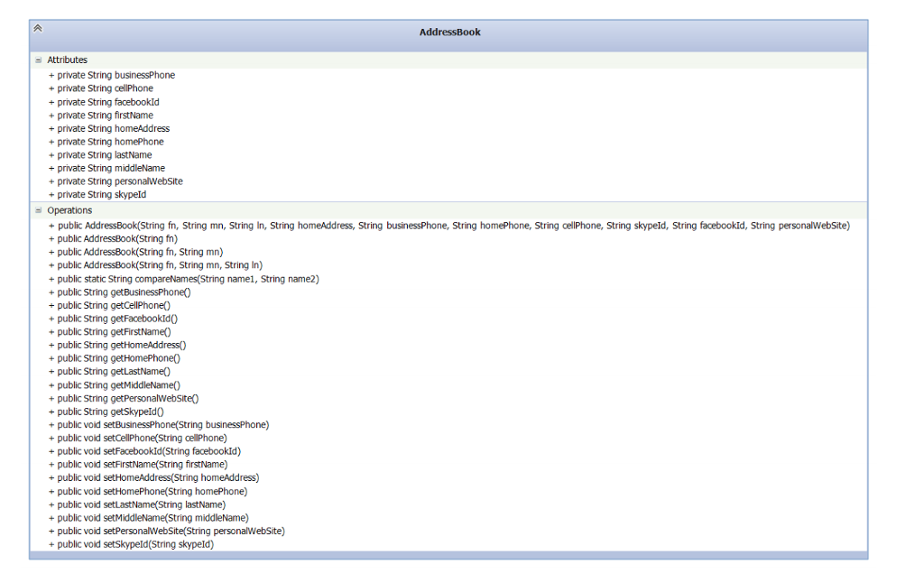Click the collapse icon beside Operations
The image size is (924, 583).
(x=37, y=209)
